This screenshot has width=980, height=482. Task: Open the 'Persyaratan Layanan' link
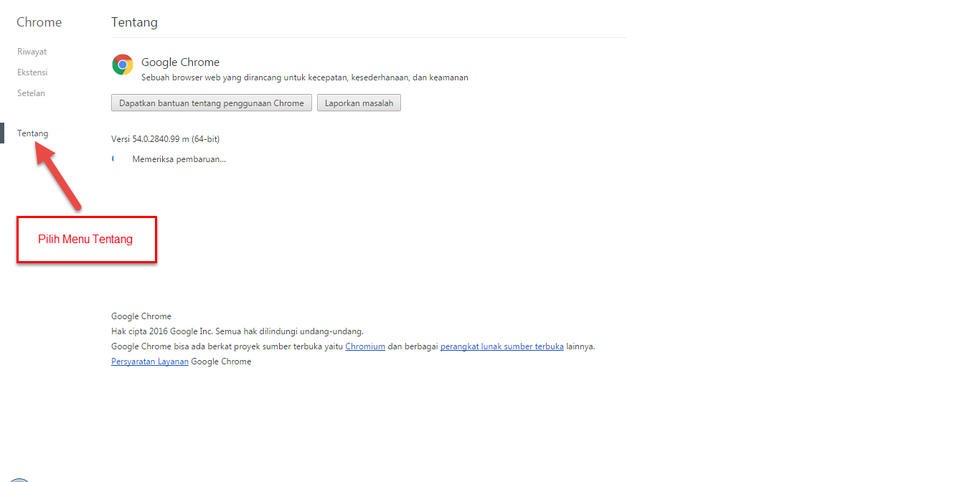tap(149, 361)
